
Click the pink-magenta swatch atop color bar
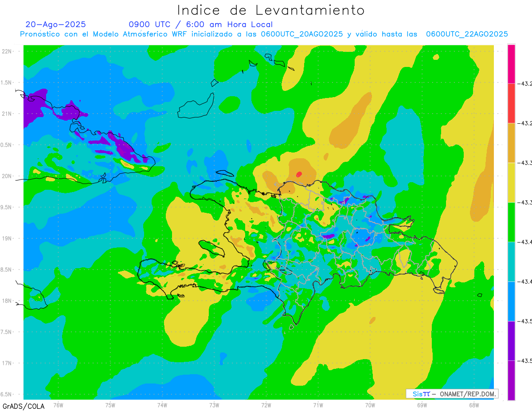click(x=511, y=64)
